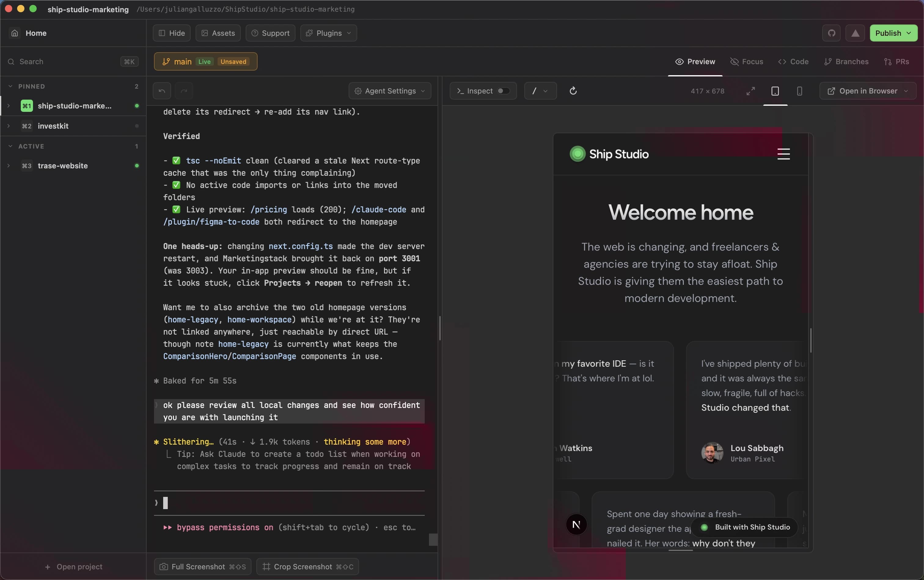Click the redo arrow button
Viewport: 924px width, 580px height.
point(184,91)
